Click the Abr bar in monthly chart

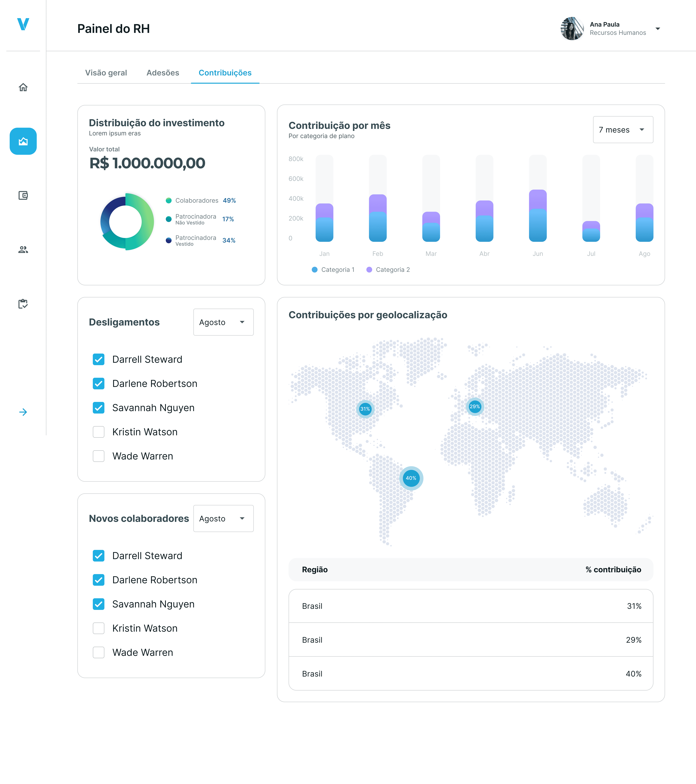[x=484, y=221]
